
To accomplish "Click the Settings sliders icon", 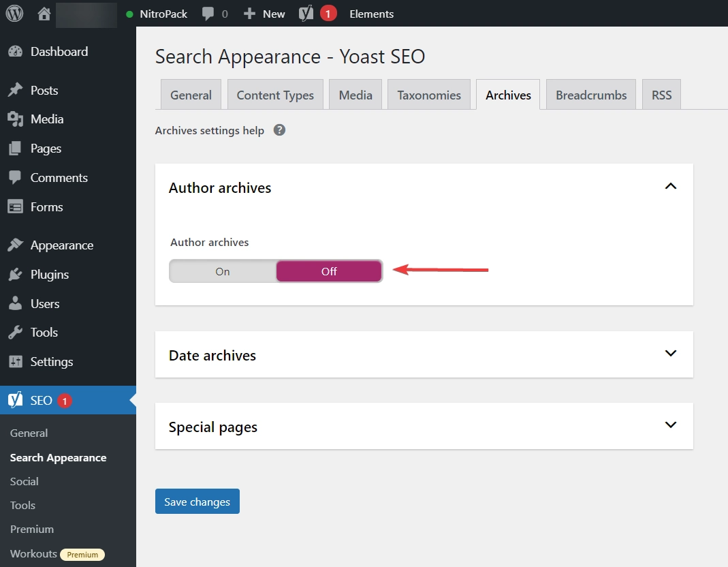I will click(15, 362).
